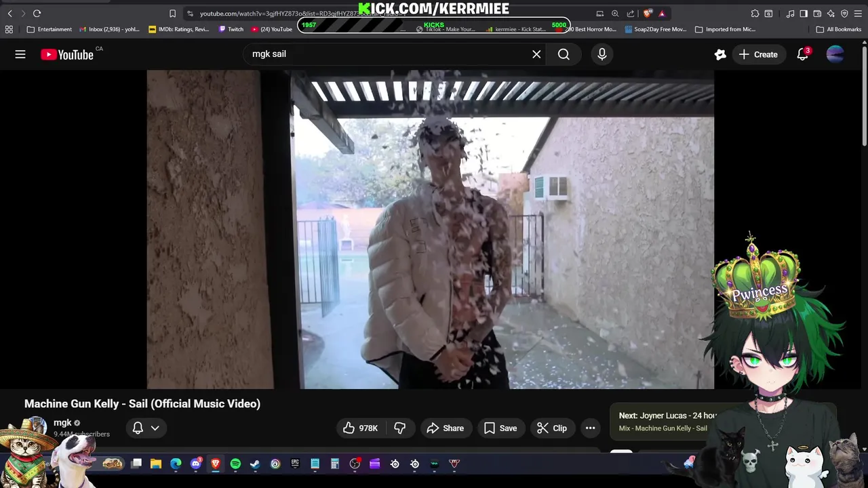Clear the search text with the X
The width and height of the screenshot is (868, 488).
tap(536, 54)
